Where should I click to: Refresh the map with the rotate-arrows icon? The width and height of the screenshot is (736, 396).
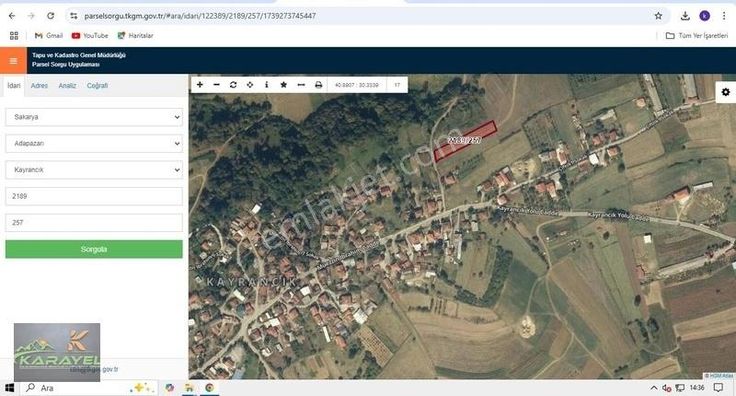(233, 85)
